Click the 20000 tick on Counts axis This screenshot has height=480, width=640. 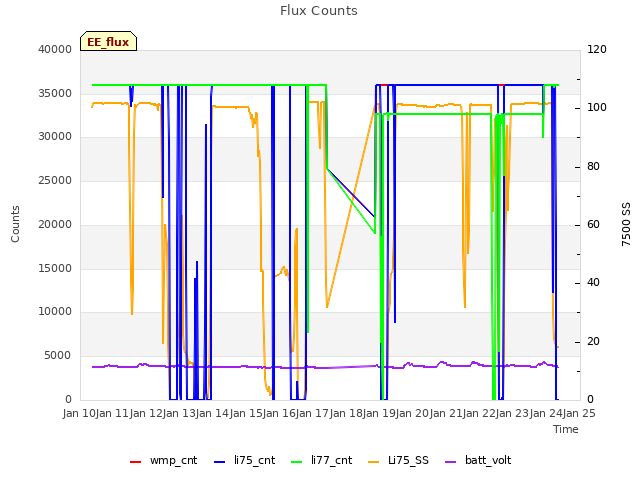55,224
